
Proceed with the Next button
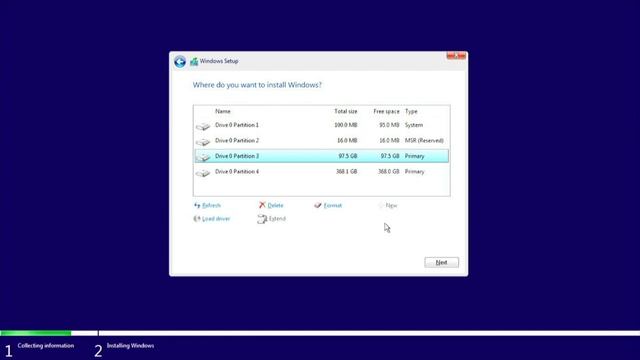[441, 262]
